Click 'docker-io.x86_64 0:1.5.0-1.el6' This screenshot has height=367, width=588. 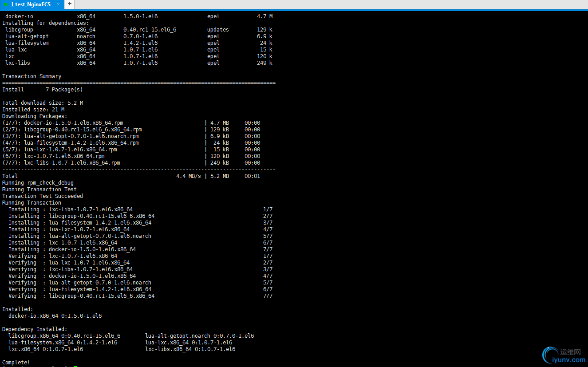55,316
